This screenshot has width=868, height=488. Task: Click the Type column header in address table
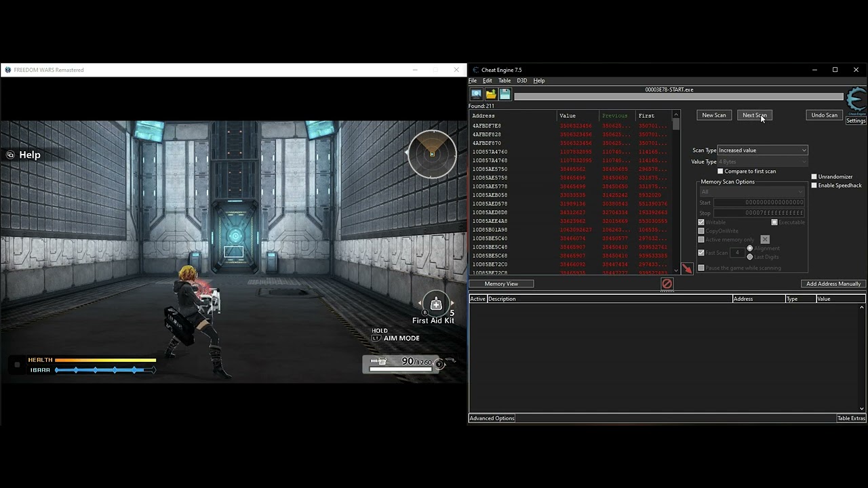pyautogui.click(x=800, y=299)
